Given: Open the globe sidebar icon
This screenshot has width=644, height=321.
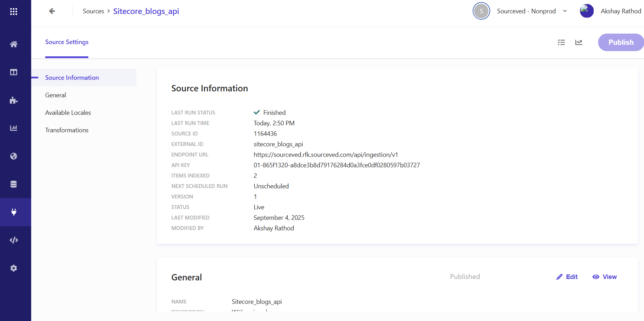Looking at the screenshot, I should (14, 156).
